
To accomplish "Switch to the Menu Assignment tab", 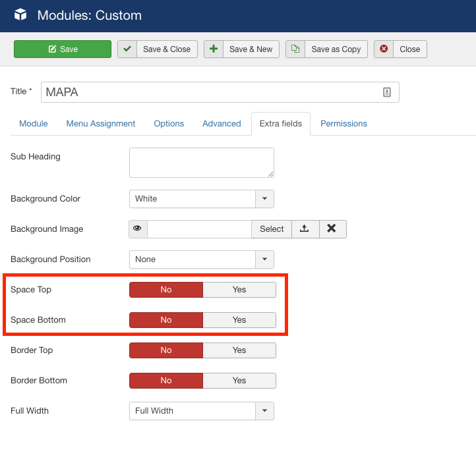I will (x=101, y=124).
